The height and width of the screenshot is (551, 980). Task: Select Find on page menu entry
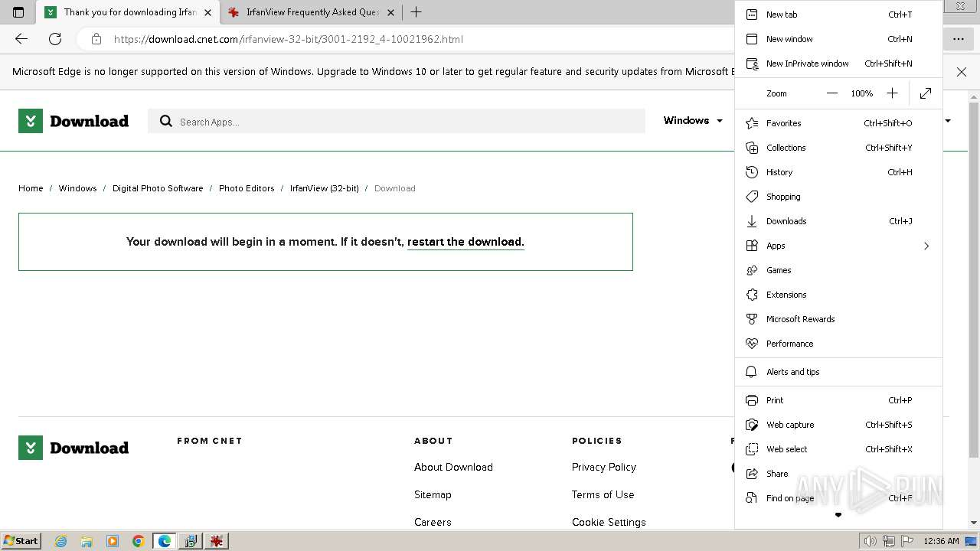click(838, 498)
